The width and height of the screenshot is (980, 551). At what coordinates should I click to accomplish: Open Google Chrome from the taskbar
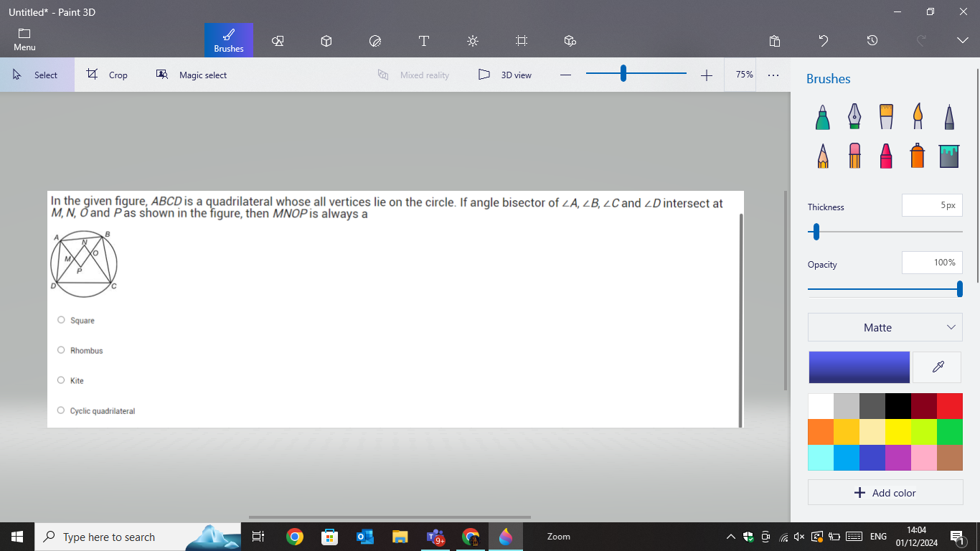click(x=294, y=537)
